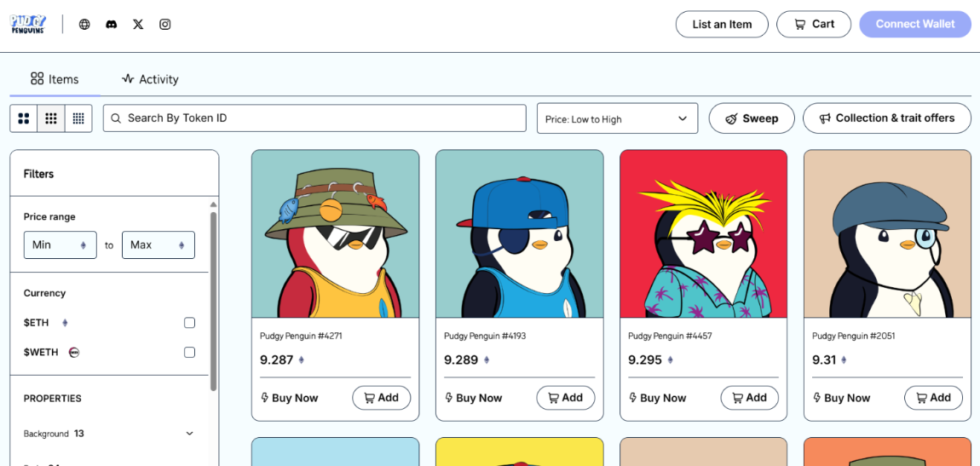Click the Max price input

coord(159,245)
